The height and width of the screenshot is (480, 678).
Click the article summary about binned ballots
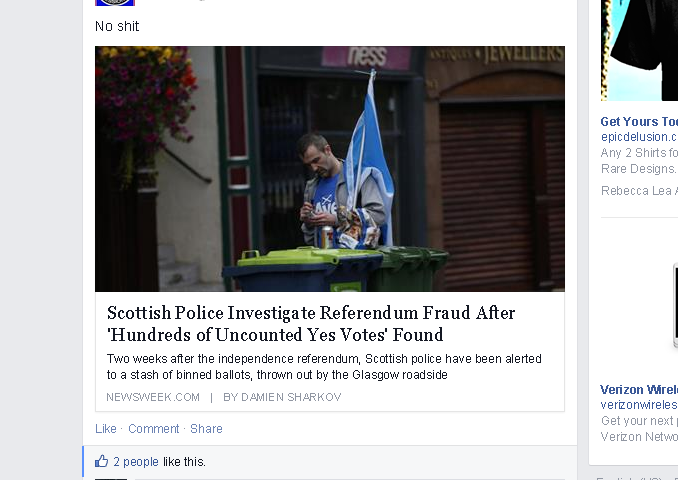point(324,367)
